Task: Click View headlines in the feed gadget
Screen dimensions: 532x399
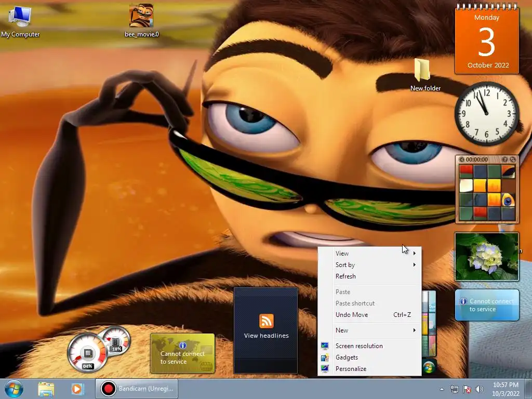Action: 267,336
